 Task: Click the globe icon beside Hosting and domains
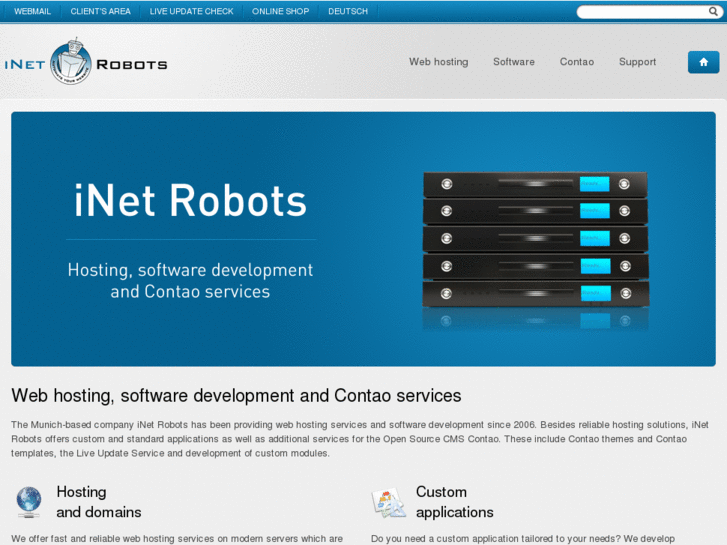[29, 501]
